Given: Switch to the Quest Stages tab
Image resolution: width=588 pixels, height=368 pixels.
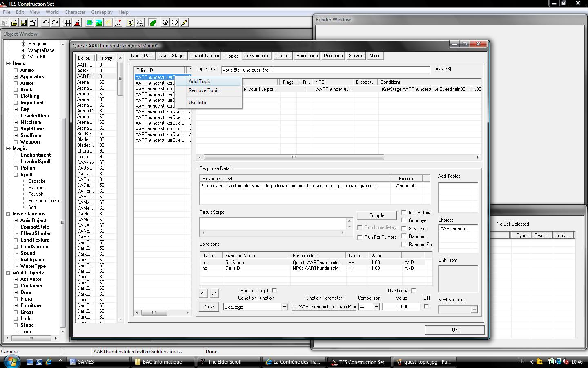Looking at the screenshot, I should coord(172,56).
